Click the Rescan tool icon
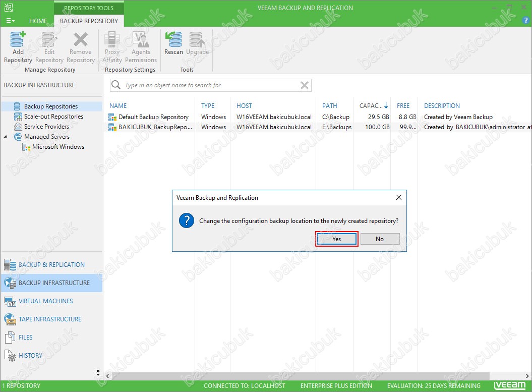Viewport: 532px width, 392px height. (x=173, y=40)
